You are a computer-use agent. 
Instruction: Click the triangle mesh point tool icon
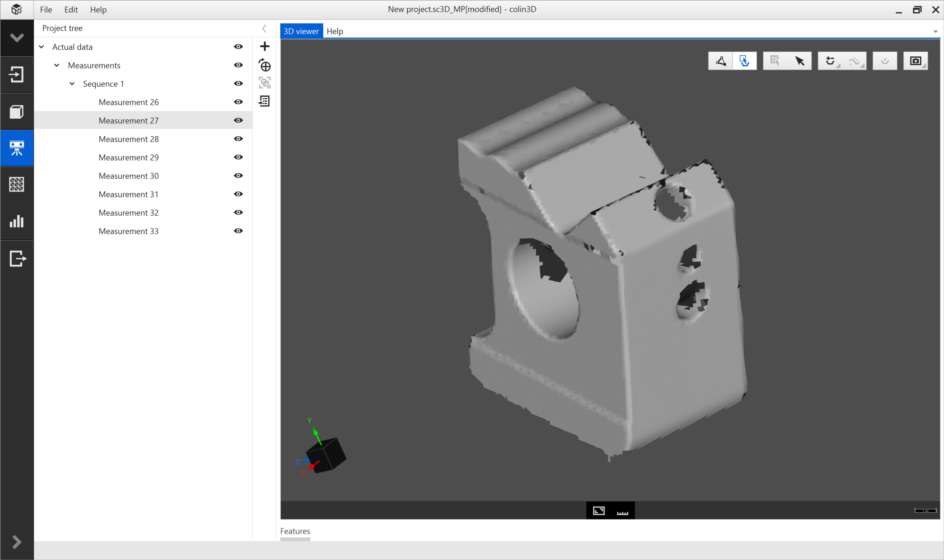point(721,61)
